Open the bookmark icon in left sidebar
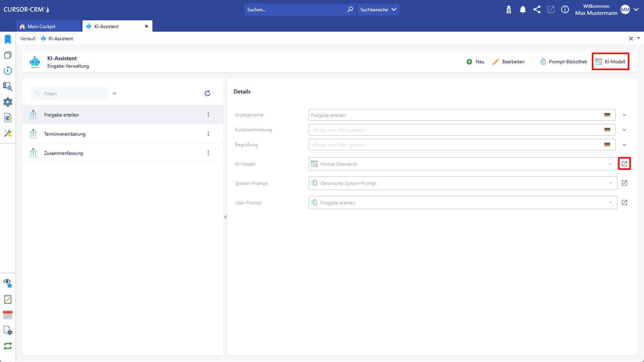The width and height of the screenshot is (644, 362). pos(8,39)
